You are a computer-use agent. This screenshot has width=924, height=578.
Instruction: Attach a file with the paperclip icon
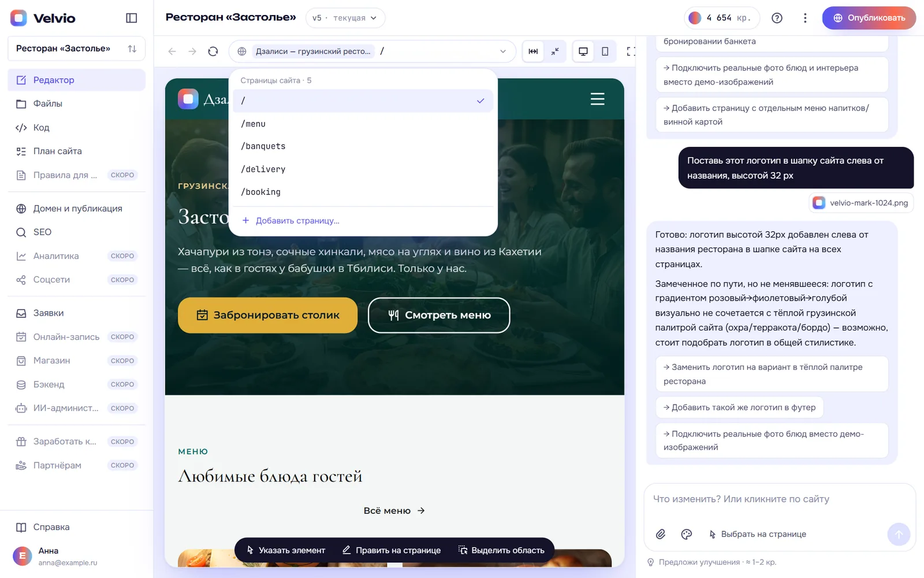(661, 534)
